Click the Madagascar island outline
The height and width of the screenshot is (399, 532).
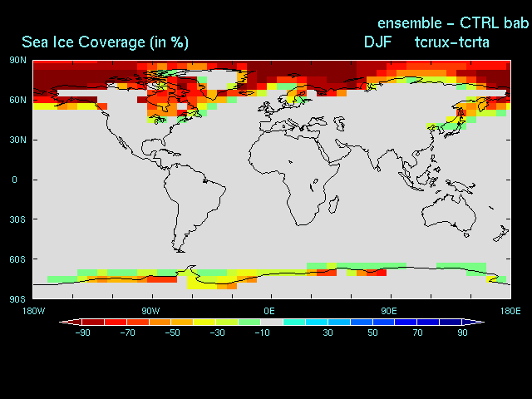coord(334,204)
